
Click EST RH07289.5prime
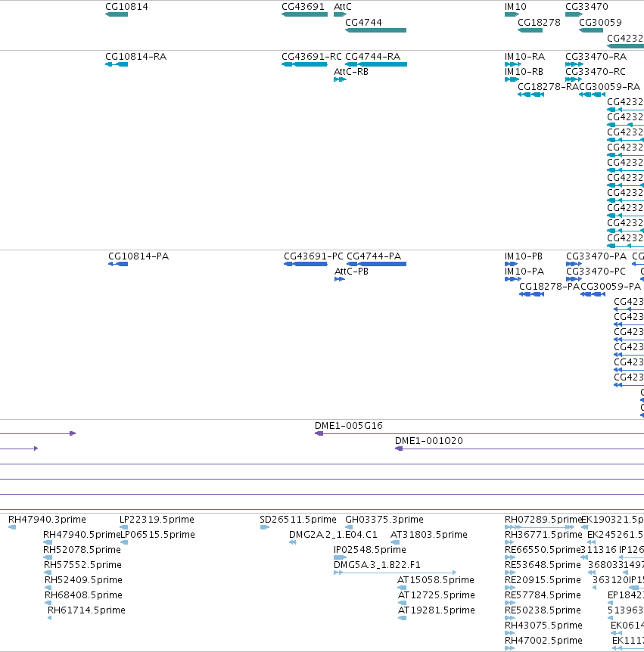[540, 527]
